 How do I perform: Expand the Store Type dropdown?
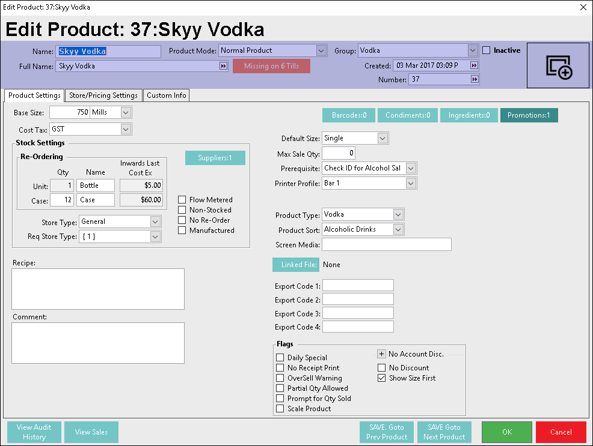(155, 222)
